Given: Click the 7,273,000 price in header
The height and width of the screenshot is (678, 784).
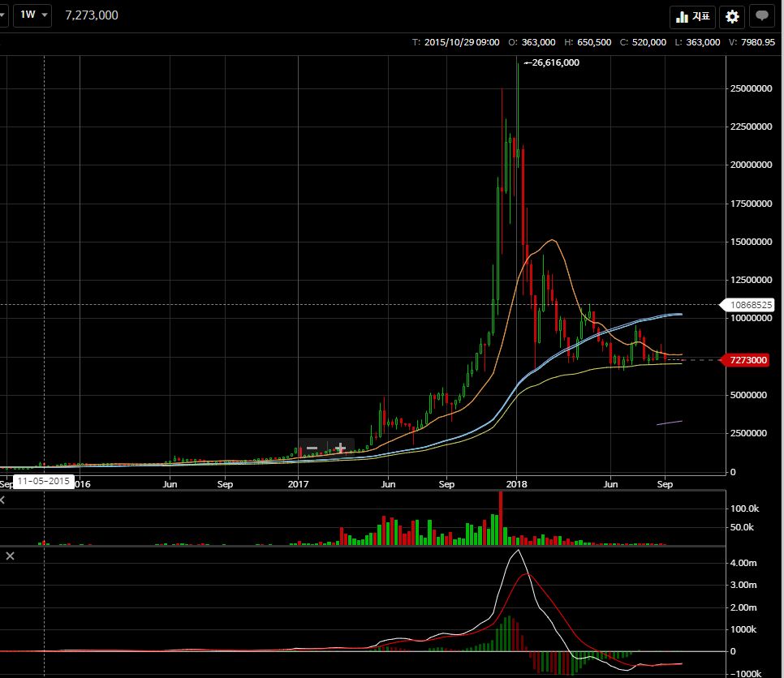Looking at the screenshot, I should tap(92, 15).
